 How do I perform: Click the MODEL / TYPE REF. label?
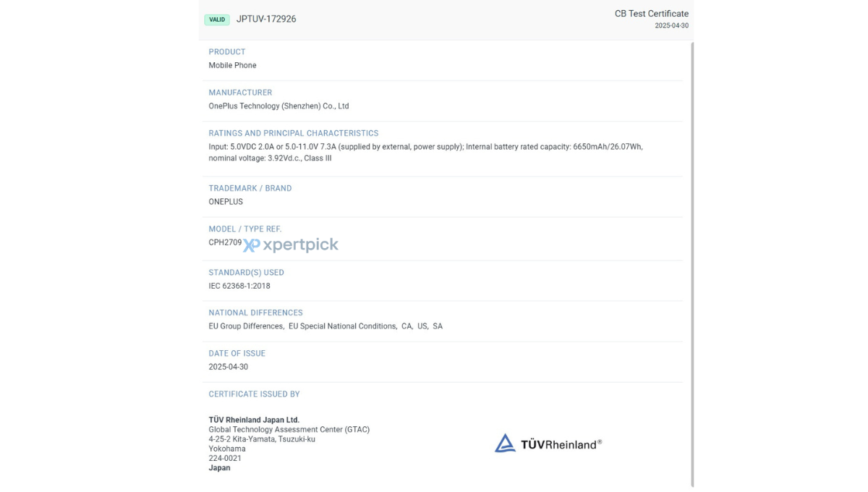pyautogui.click(x=245, y=229)
